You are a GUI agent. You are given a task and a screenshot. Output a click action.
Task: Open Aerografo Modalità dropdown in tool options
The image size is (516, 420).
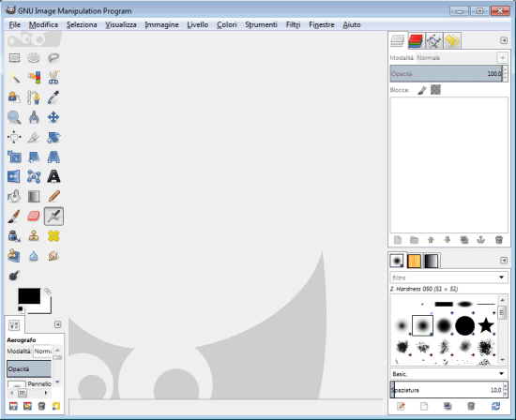(43, 352)
